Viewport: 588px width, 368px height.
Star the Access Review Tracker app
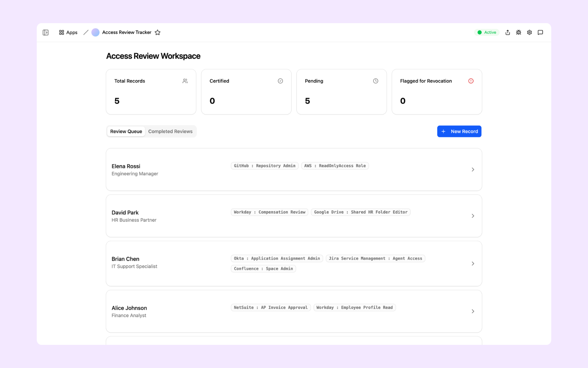click(158, 32)
